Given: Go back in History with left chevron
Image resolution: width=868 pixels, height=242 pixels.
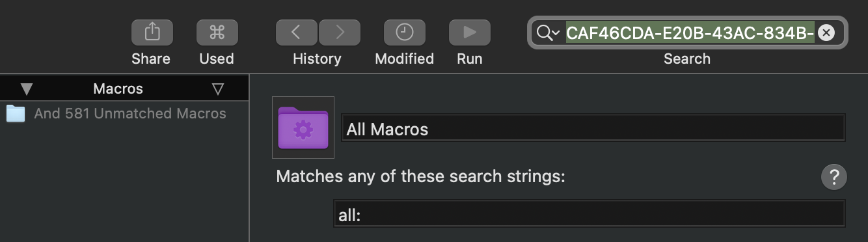Looking at the screenshot, I should click(x=296, y=32).
